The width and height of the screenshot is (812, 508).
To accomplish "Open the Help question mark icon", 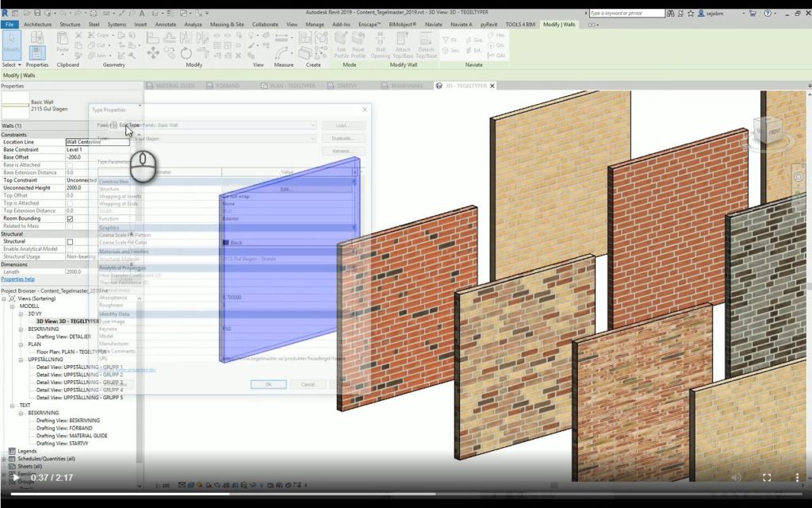I will tap(768, 13).
